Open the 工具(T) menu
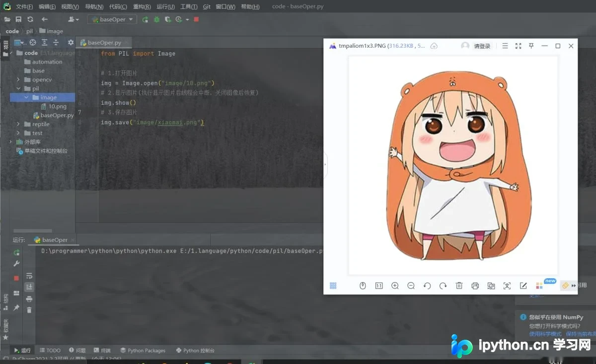The width and height of the screenshot is (596, 364). 189,6
